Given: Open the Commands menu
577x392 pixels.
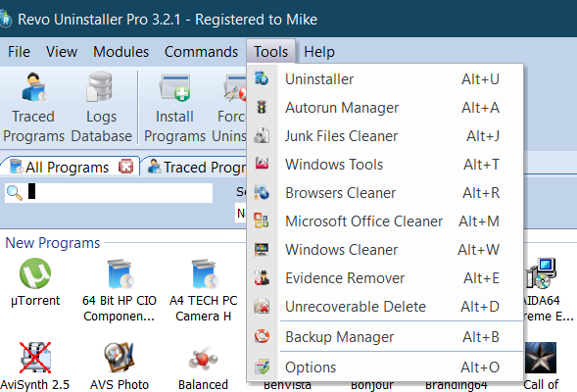Looking at the screenshot, I should [x=201, y=52].
